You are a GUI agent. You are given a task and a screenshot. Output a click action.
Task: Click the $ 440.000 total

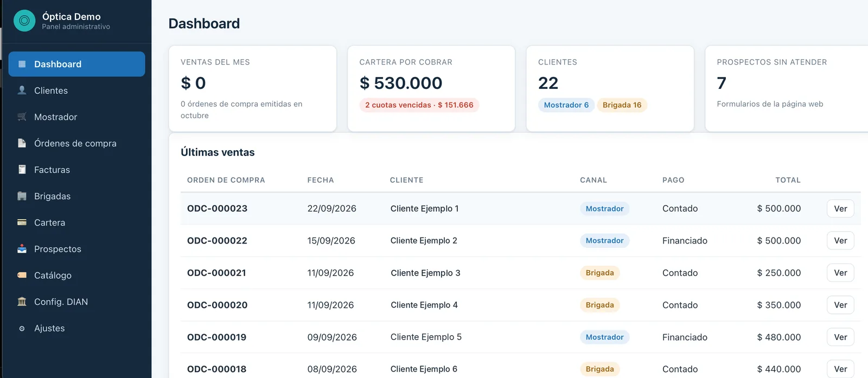tap(779, 369)
